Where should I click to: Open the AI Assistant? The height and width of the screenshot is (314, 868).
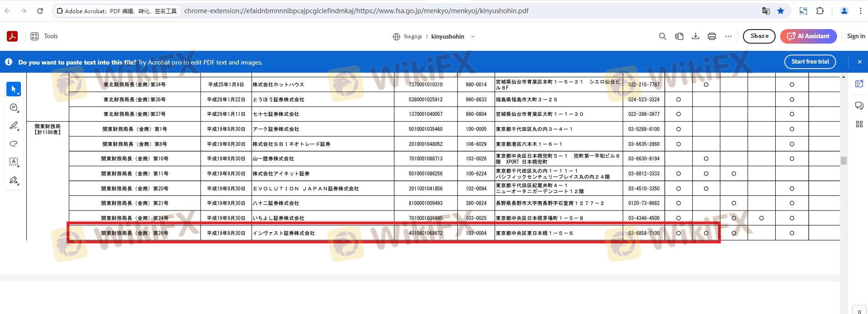point(808,36)
